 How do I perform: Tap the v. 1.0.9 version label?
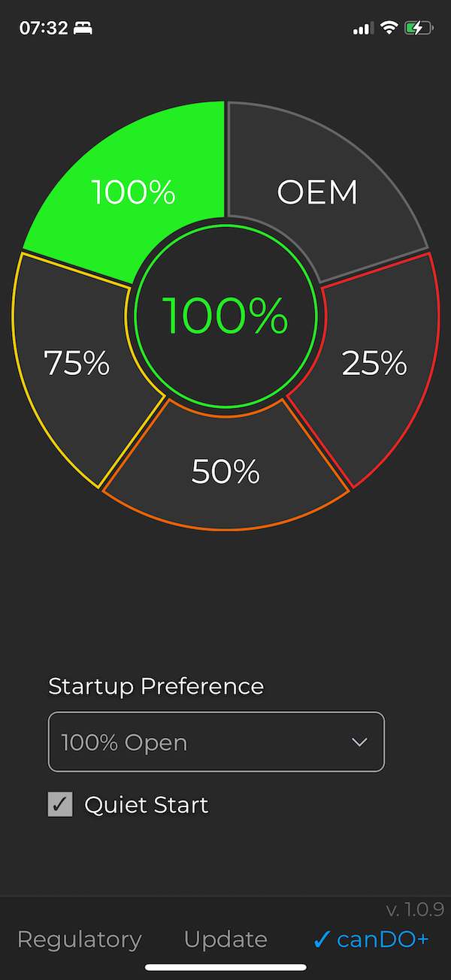pos(416,909)
